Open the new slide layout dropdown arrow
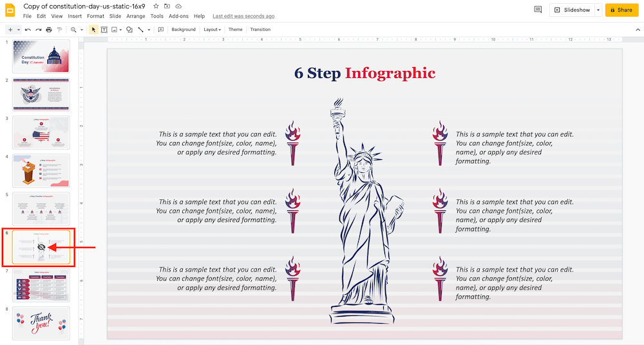 tap(19, 30)
